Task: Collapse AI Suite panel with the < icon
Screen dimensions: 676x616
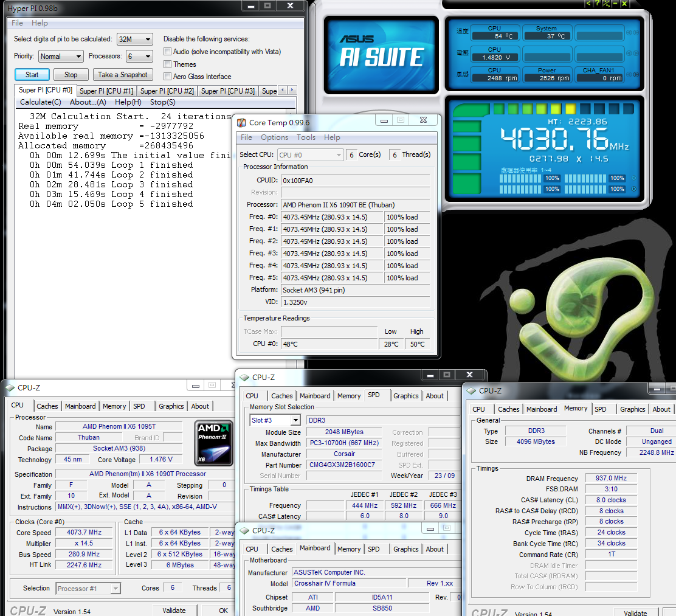Action: coord(588,4)
